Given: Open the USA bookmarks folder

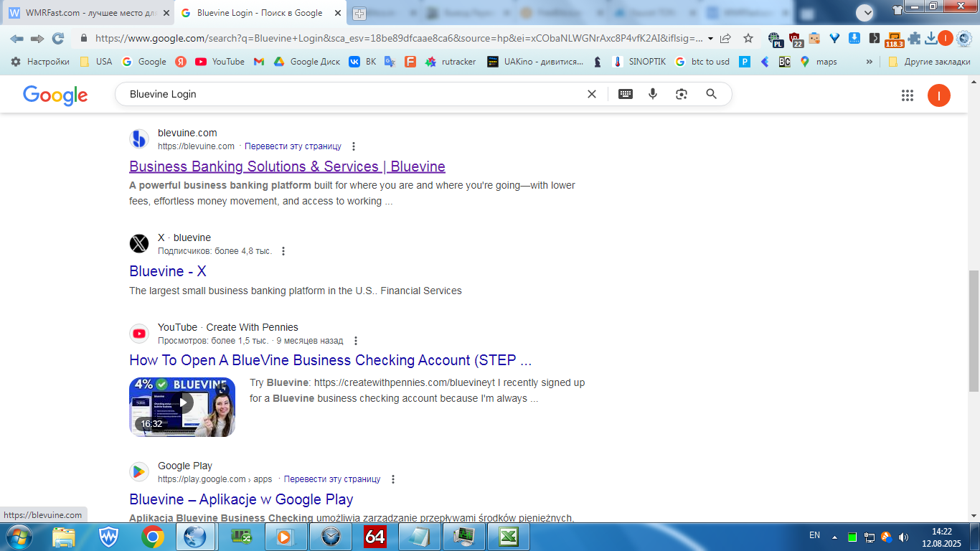Looking at the screenshot, I should [x=95, y=62].
